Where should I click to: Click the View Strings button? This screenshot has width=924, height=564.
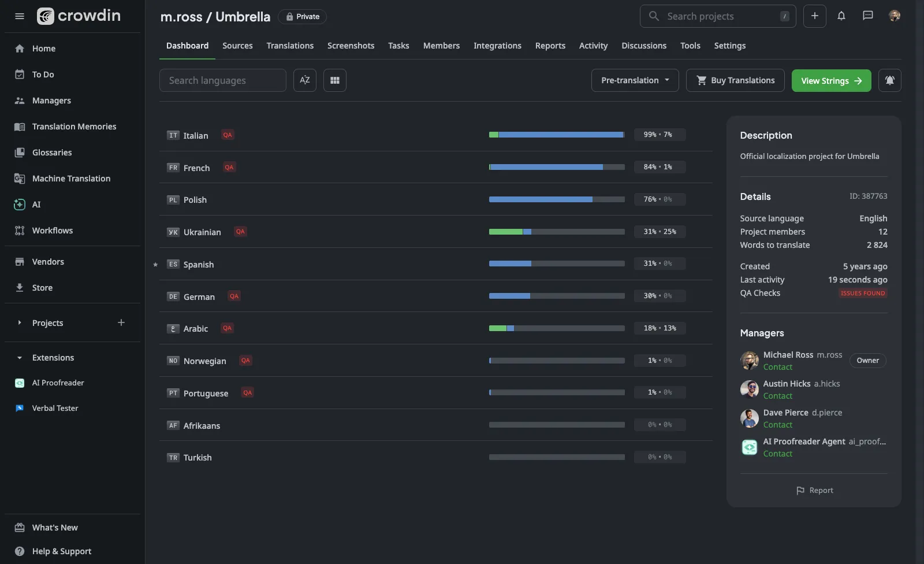click(x=831, y=80)
